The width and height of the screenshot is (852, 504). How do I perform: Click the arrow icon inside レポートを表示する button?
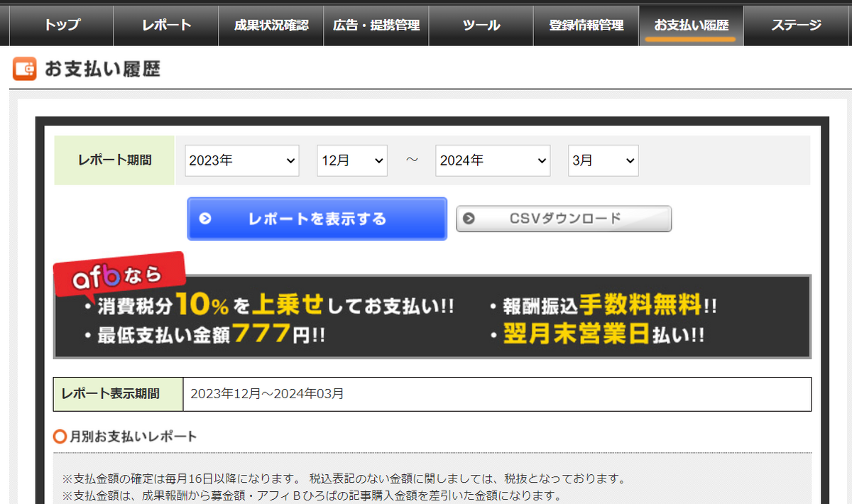point(206,219)
